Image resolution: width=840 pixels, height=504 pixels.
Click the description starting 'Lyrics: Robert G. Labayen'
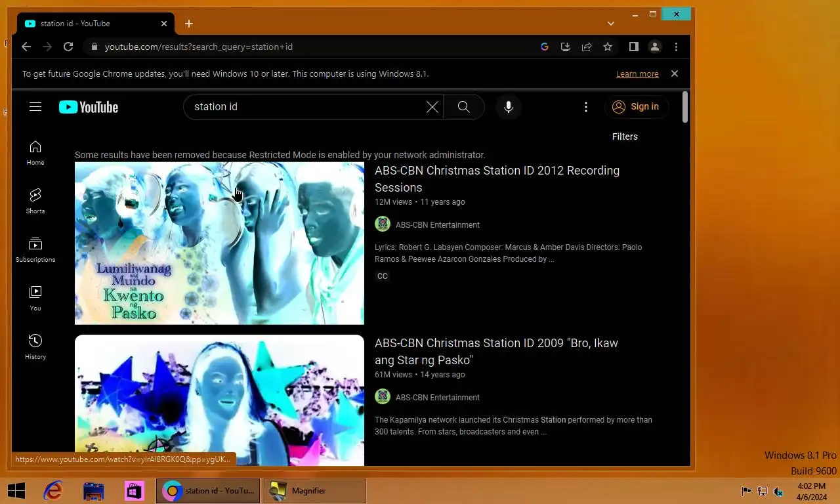click(509, 253)
